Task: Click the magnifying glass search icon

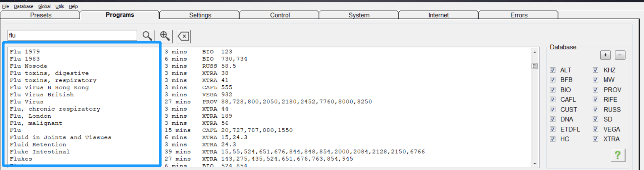Action: [x=147, y=36]
